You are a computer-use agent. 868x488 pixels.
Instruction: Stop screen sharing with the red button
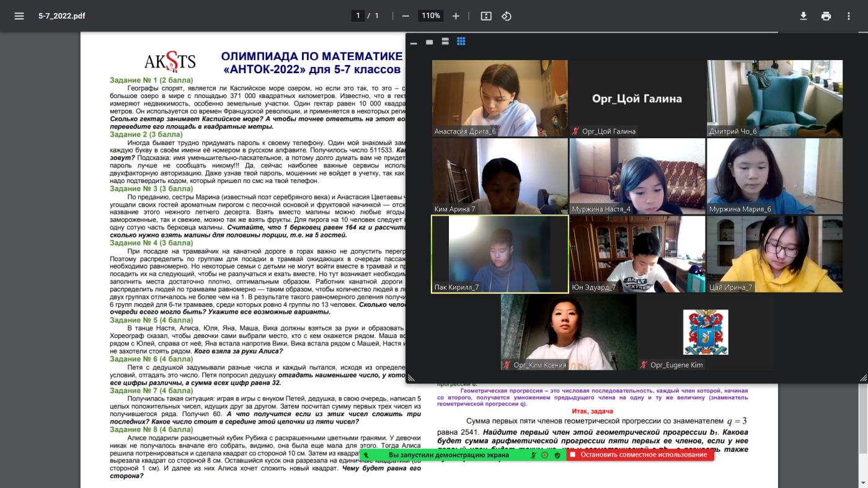[640, 455]
